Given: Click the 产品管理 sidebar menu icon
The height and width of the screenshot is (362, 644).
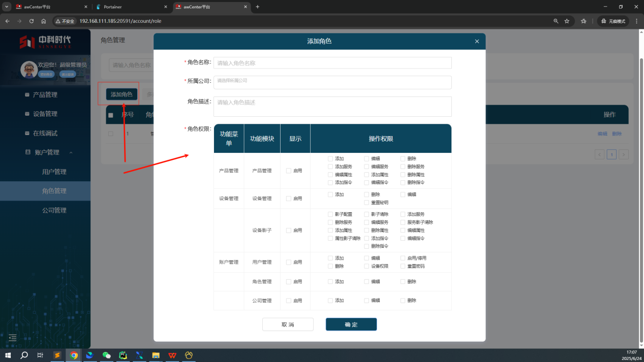Looking at the screenshot, I should tap(27, 95).
